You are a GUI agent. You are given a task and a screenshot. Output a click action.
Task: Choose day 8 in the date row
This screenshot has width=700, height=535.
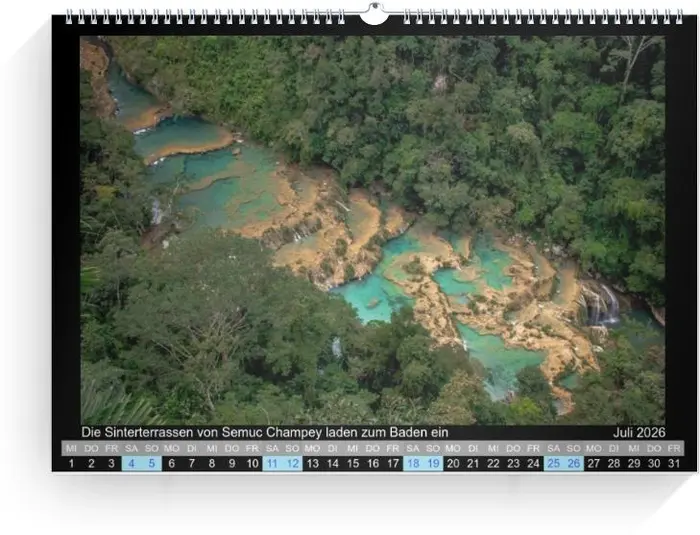212,463
